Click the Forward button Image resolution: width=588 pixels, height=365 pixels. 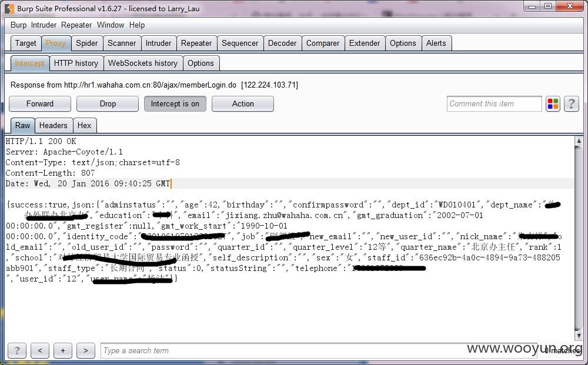click(40, 104)
